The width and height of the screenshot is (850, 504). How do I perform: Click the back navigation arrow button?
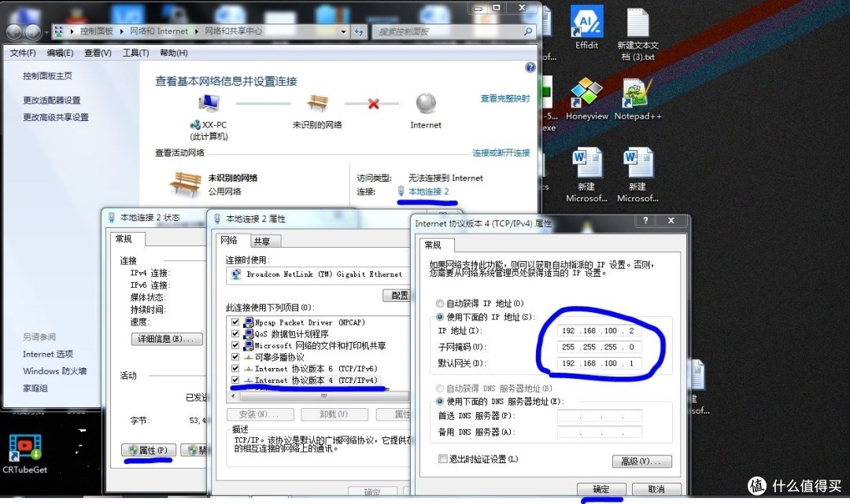pyautogui.click(x=14, y=32)
